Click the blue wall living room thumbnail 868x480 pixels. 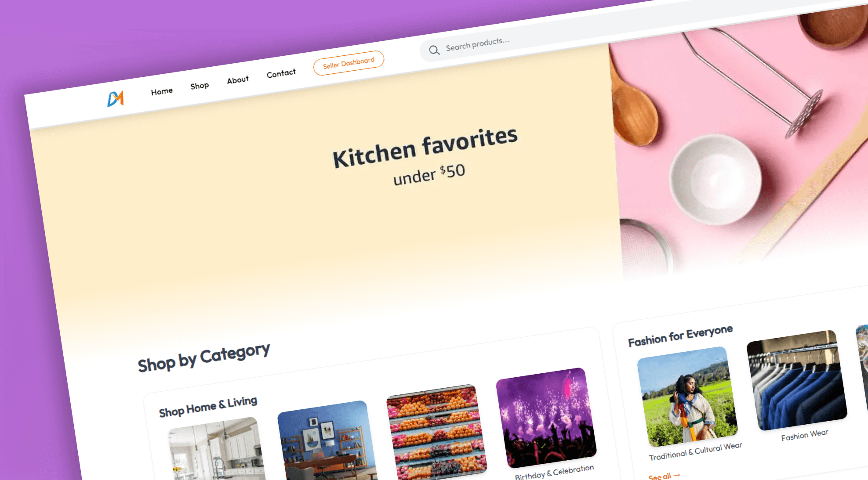pyautogui.click(x=327, y=441)
